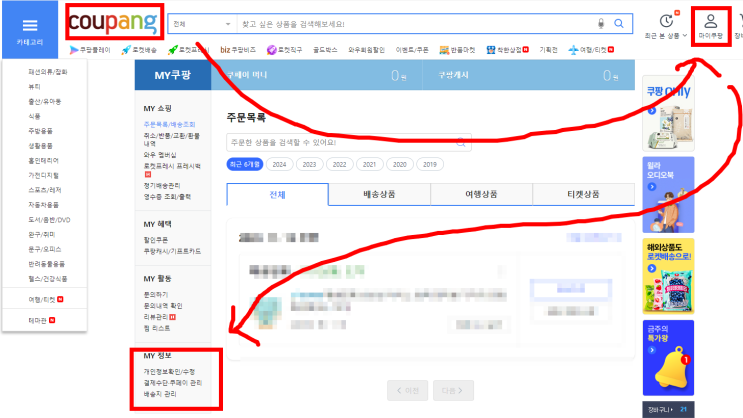Expand the 전체 search category dropdown
This screenshot has height=418, width=743.
point(202,24)
